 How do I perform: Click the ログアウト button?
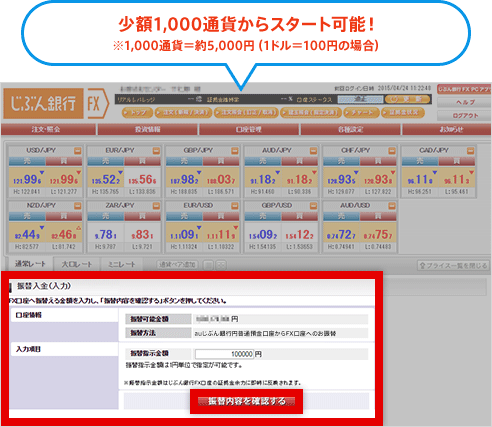pos(464,116)
